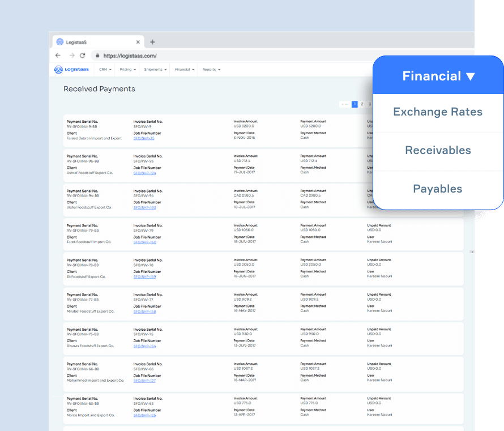
Task: Click the previous page pagination arrows
Action: pyautogui.click(x=345, y=104)
